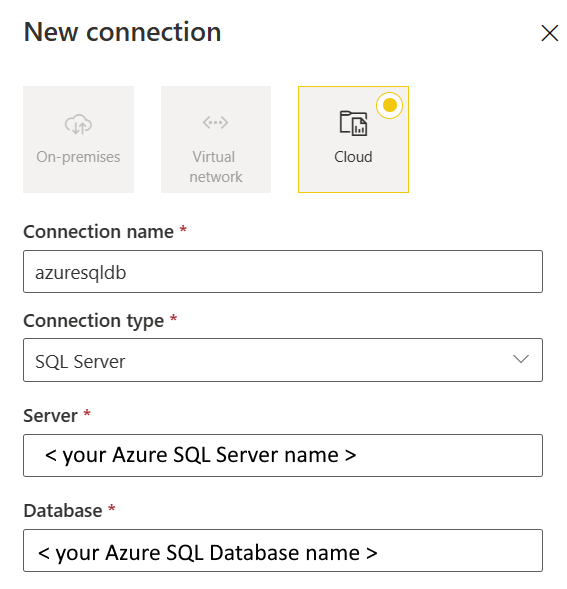Click the Server field label
Image resolution: width=567 pixels, height=589 pixels.
click(x=50, y=416)
